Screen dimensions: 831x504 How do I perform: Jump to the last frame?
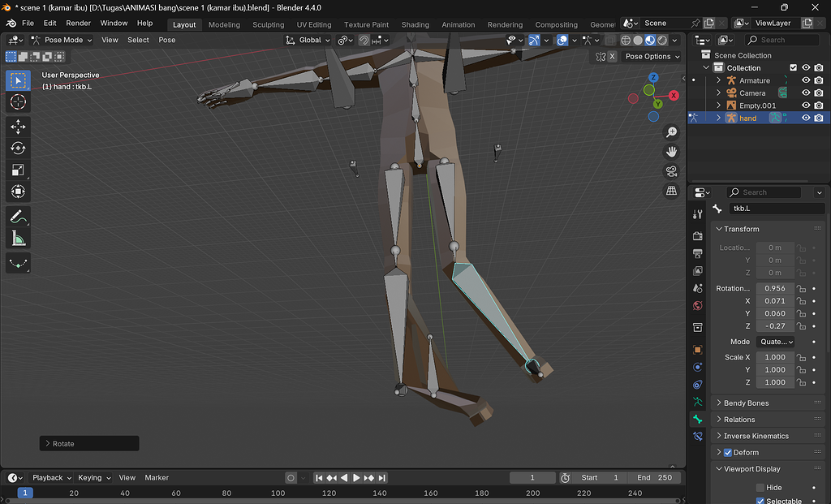(382, 477)
